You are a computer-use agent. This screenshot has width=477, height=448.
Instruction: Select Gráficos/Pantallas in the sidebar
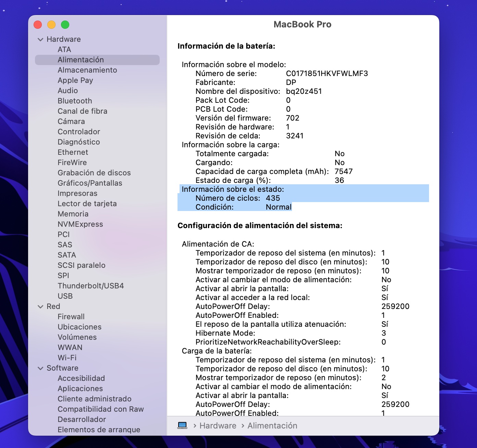point(90,183)
